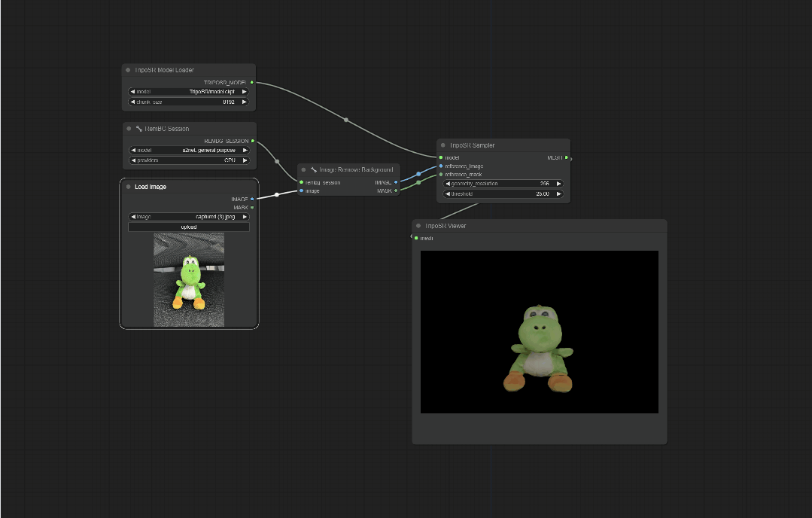Select previous RemBG model with left arrow
The height and width of the screenshot is (518, 812).
[x=133, y=151]
